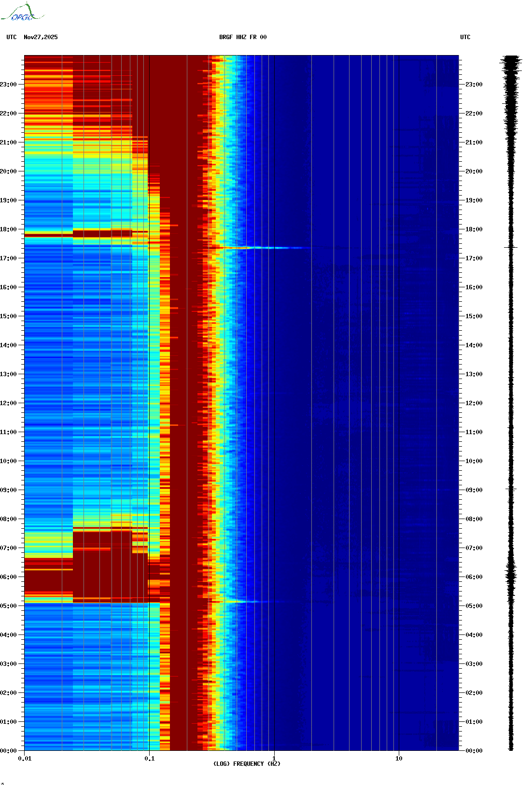Click the 23:00 label on the left time axis

coord(8,85)
